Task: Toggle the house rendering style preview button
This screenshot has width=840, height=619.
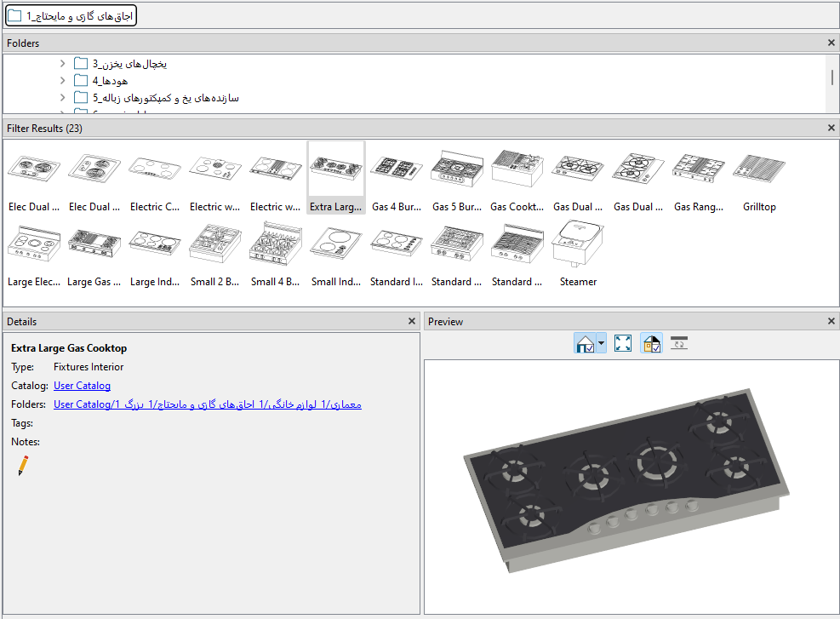Action: point(585,343)
